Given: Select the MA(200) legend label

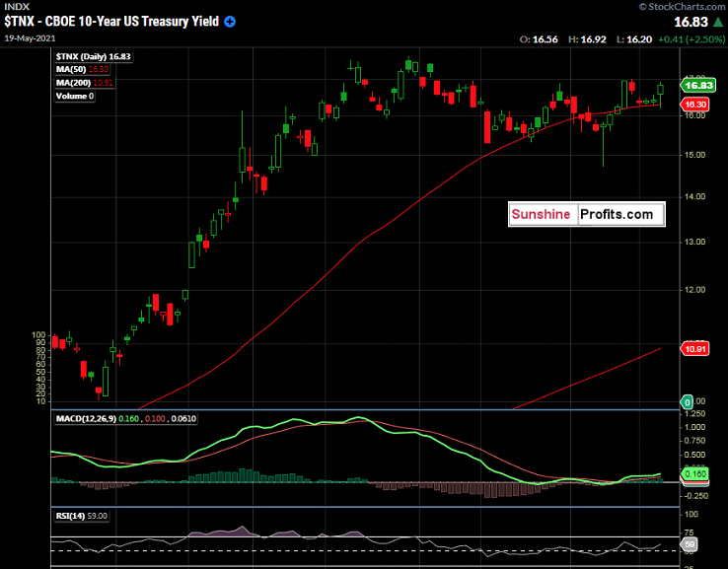Looking at the screenshot, I should [84, 83].
